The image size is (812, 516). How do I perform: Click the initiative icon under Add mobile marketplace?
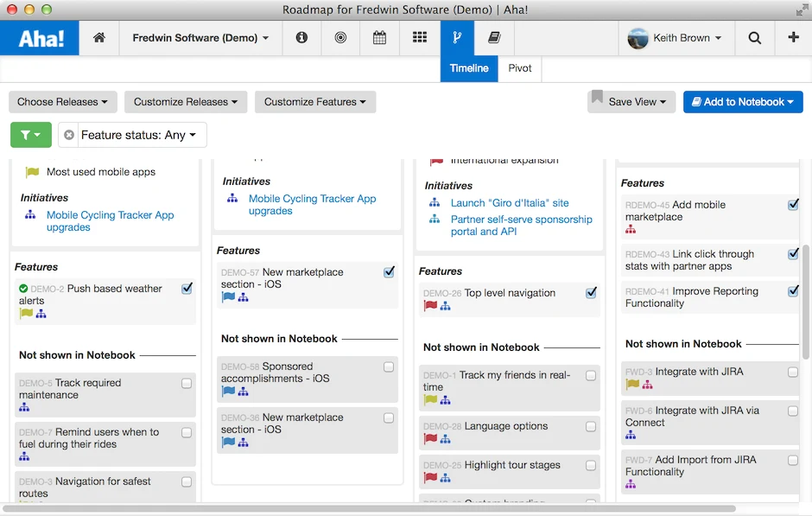[x=631, y=229]
